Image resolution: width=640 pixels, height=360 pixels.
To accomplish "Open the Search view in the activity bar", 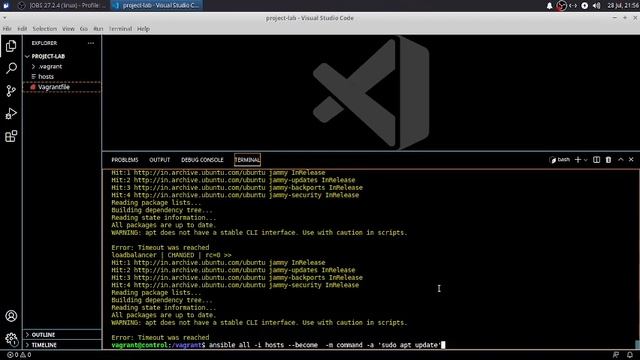I will tap(11, 68).
